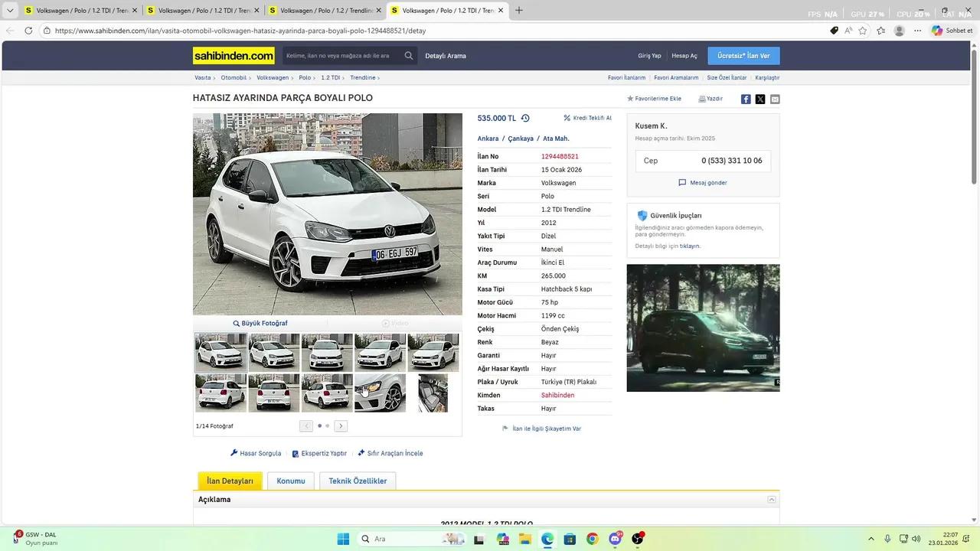Open price history icon next to 535.000 TL
Screen dimensions: 980x551
coord(525,119)
